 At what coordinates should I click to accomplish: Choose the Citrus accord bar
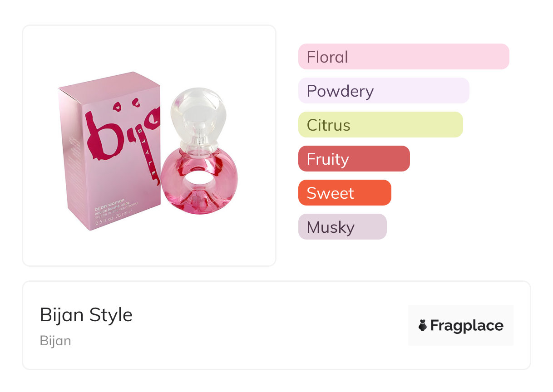(380, 125)
